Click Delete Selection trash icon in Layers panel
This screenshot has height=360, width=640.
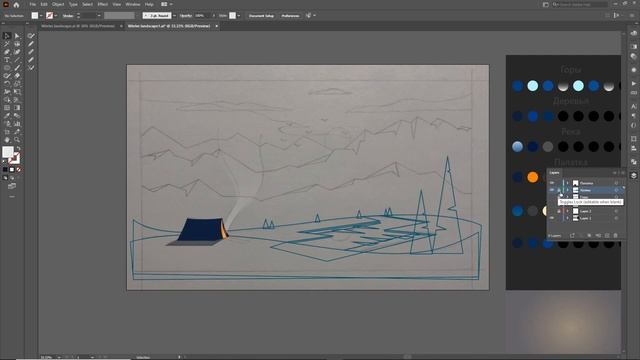coord(616,236)
